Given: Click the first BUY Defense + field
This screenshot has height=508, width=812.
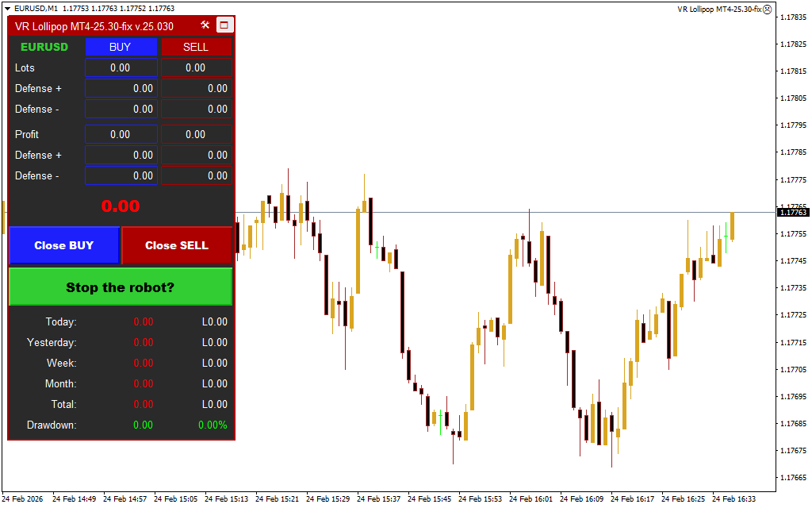Looking at the screenshot, I should (121, 89).
